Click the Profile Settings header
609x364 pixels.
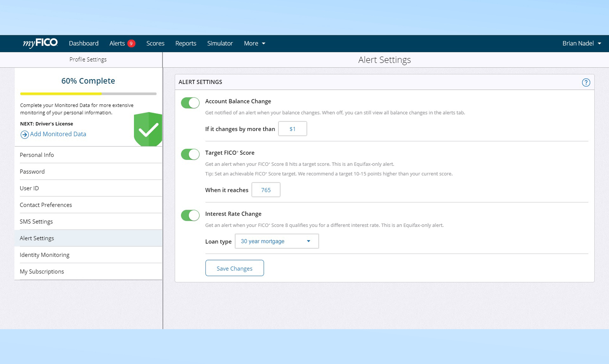click(88, 60)
